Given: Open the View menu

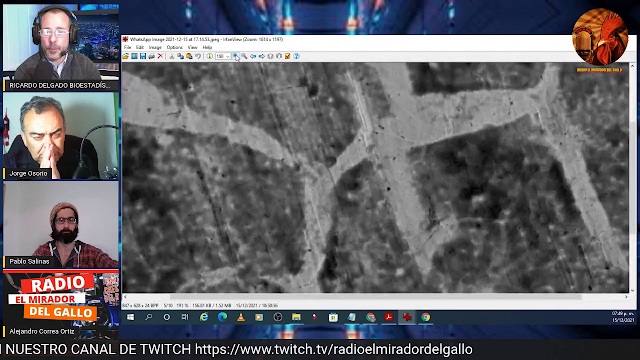Looking at the screenshot, I should (x=192, y=47).
